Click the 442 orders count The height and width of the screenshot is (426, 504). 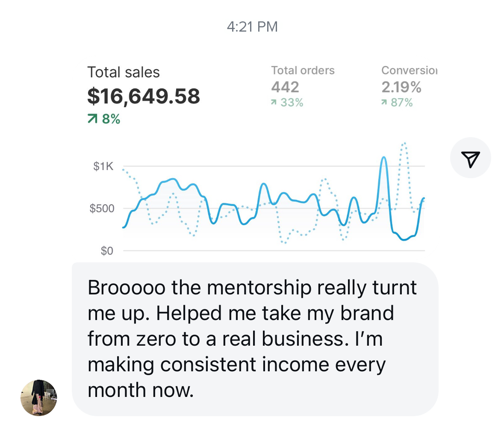click(285, 87)
